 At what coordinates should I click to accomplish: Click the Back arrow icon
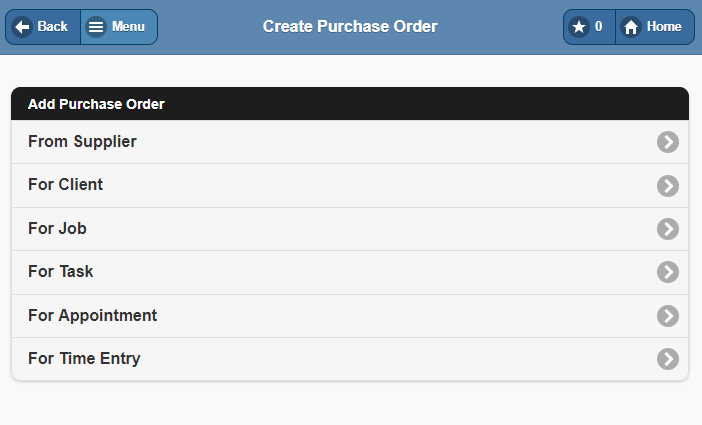coord(23,27)
